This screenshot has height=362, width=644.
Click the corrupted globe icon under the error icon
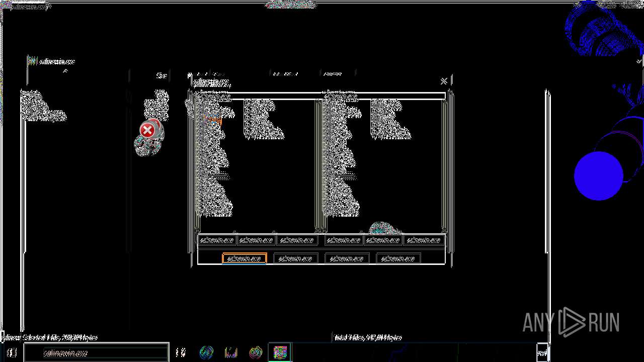[148, 146]
